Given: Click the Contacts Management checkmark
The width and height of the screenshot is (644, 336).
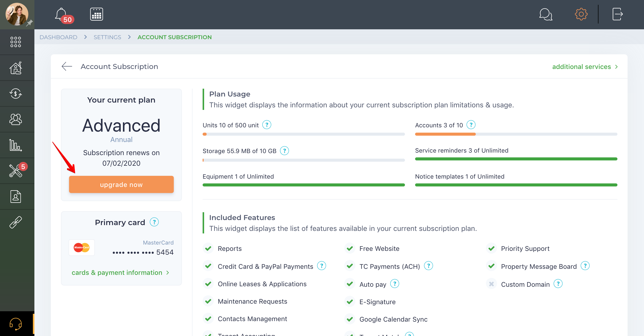Looking at the screenshot, I should pos(208,319).
